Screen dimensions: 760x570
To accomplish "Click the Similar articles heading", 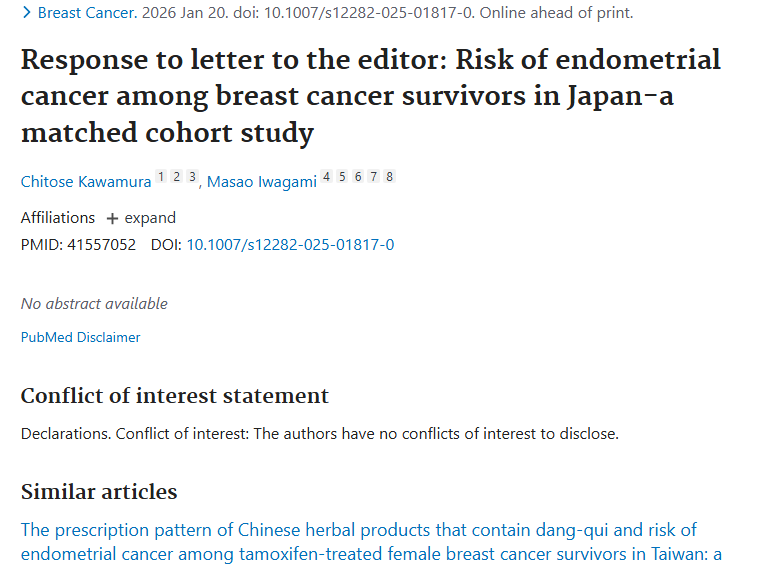I will click(x=99, y=492).
